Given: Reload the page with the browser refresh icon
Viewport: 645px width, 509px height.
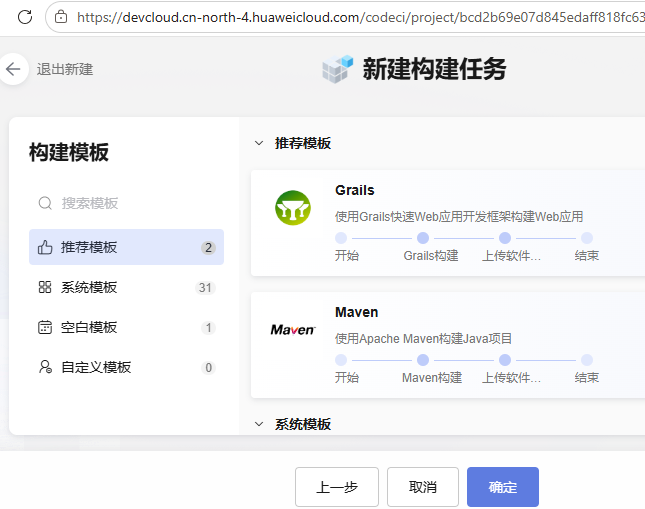Looking at the screenshot, I should [x=25, y=17].
